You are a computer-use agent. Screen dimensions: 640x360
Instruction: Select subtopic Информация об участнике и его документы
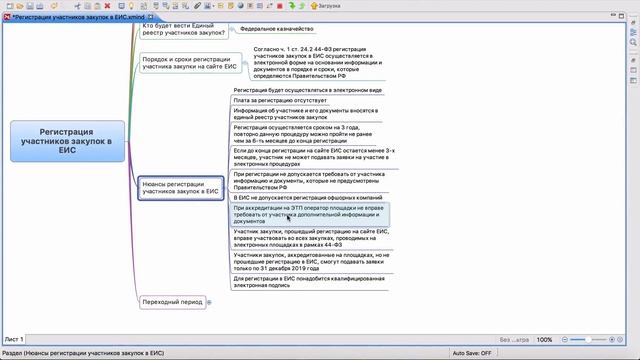(x=306, y=114)
